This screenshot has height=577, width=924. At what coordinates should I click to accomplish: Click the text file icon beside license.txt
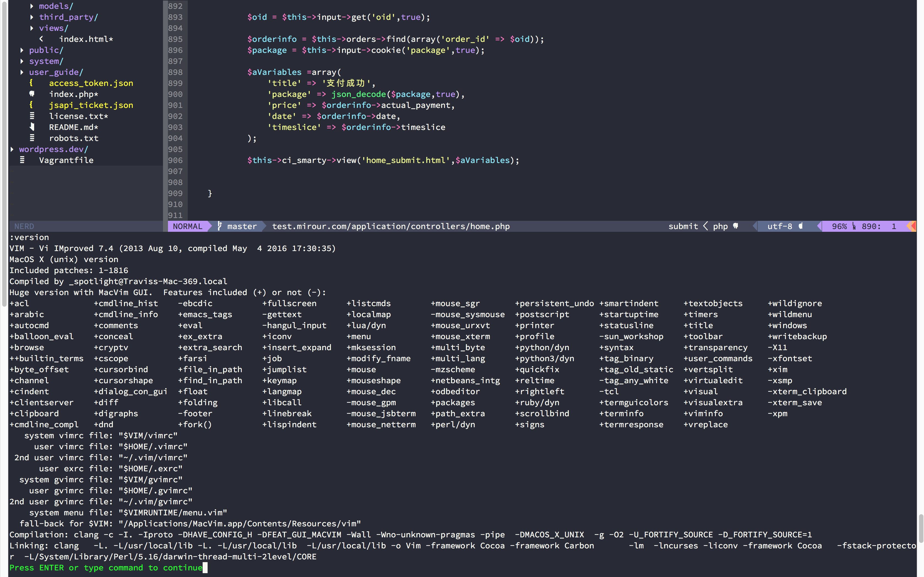(x=32, y=116)
